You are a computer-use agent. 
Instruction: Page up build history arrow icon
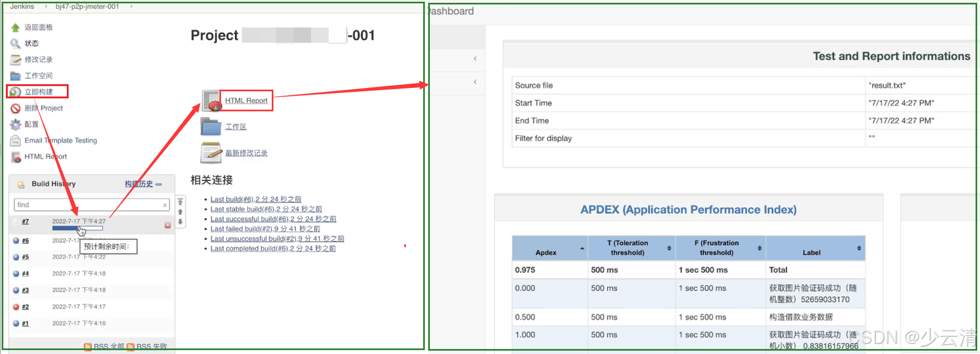point(180,212)
